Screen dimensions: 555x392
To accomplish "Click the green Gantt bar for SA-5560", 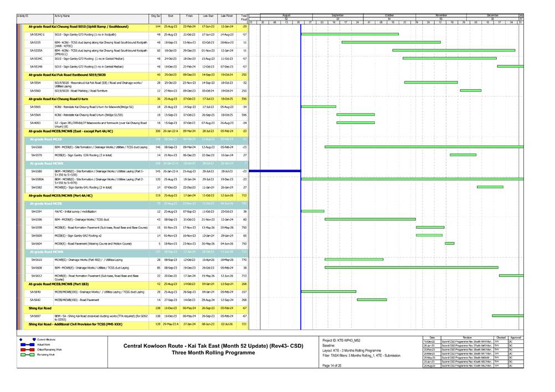I will tap(470, 90).
